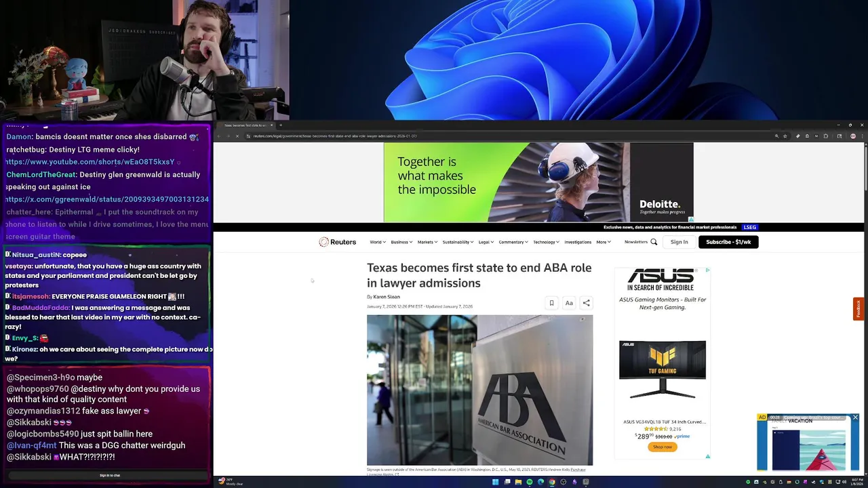Open the Newsletters link
Screen dimensions: 868x488
636,242
